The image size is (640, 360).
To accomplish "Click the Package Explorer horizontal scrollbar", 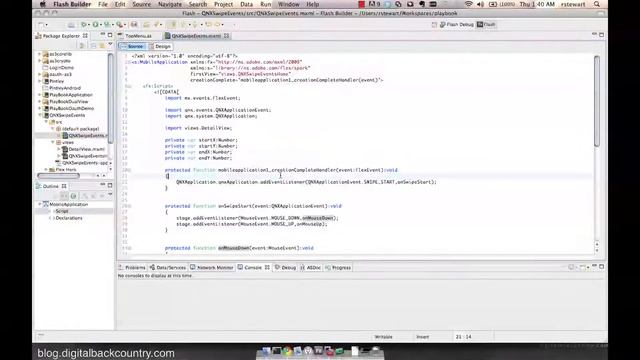I will (x=58, y=176).
